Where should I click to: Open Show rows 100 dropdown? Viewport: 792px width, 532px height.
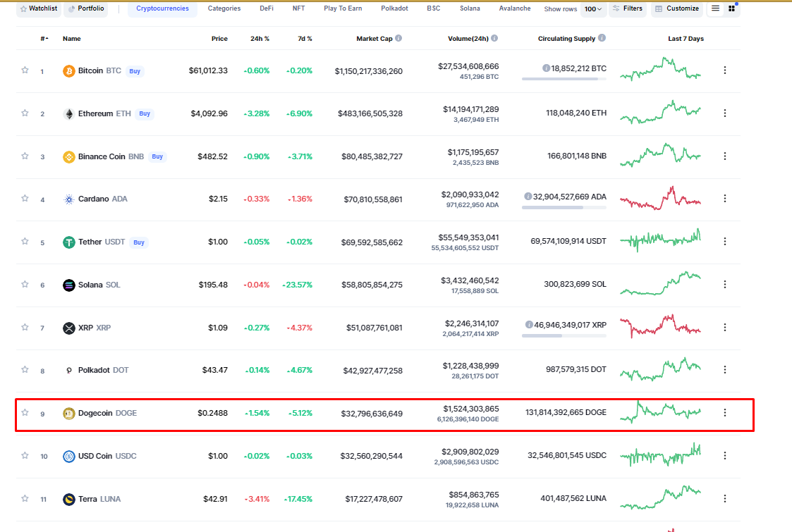[593, 8]
